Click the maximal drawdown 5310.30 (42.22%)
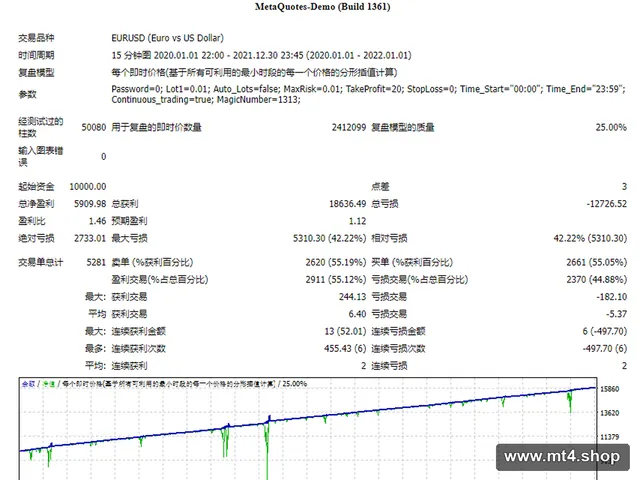640x480 pixels. click(x=329, y=238)
